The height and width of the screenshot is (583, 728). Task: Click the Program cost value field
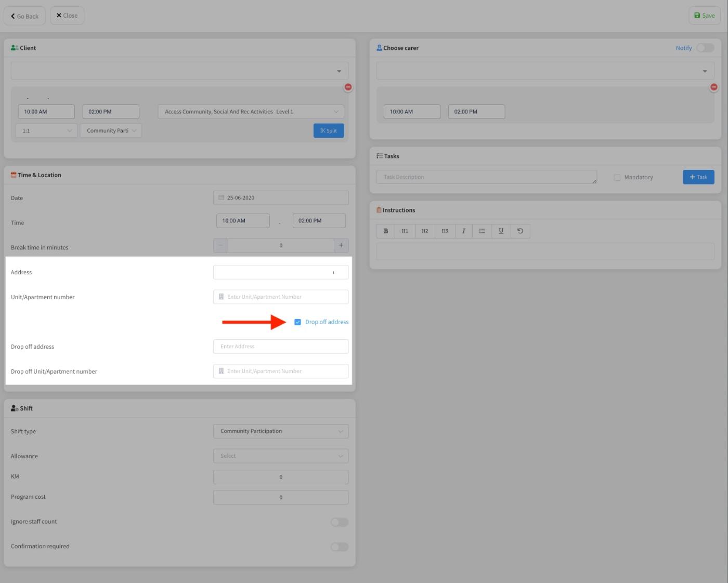click(281, 497)
